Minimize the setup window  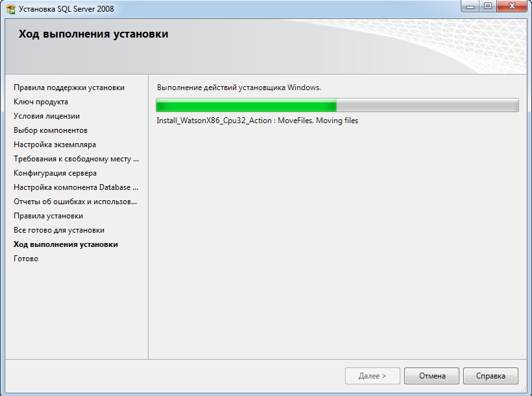(x=470, y=6)
